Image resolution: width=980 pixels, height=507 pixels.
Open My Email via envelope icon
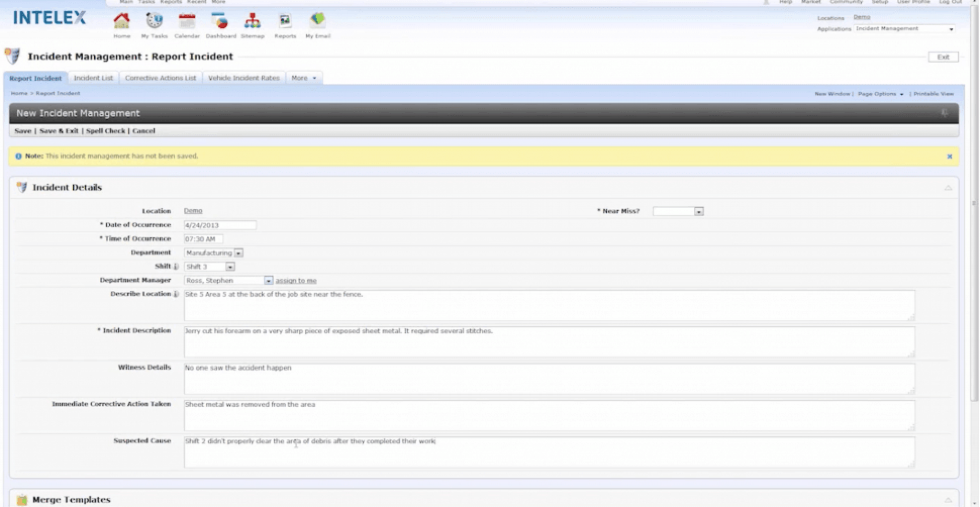(x=318, y=21)
